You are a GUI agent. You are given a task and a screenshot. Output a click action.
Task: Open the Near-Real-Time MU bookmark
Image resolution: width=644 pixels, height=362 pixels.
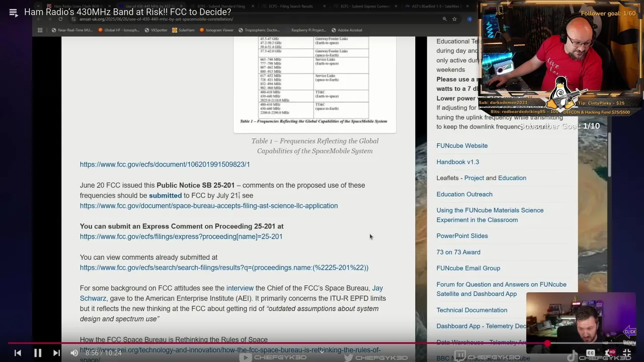(72, 30)
